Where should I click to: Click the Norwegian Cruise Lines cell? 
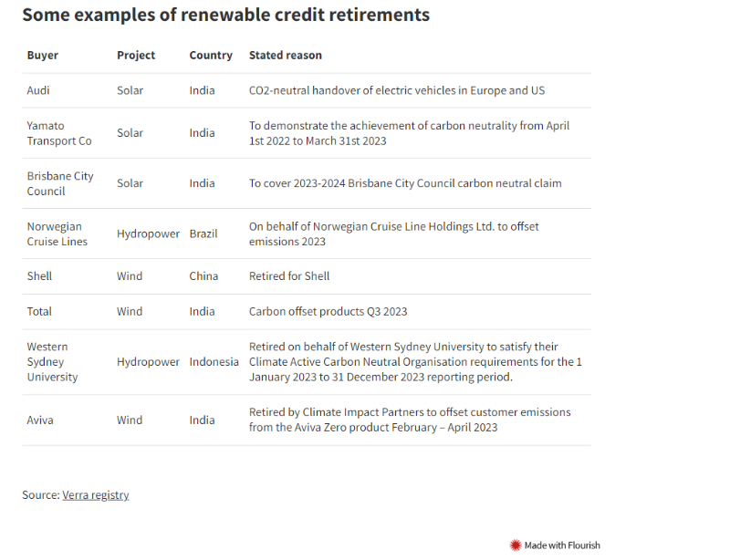(57, 233)
